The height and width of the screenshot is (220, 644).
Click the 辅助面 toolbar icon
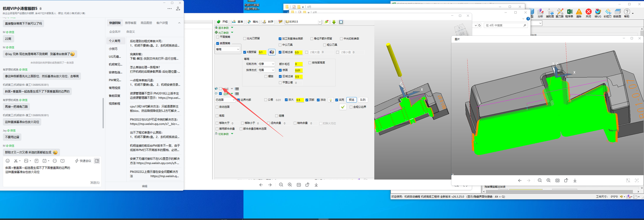(550, 13)
